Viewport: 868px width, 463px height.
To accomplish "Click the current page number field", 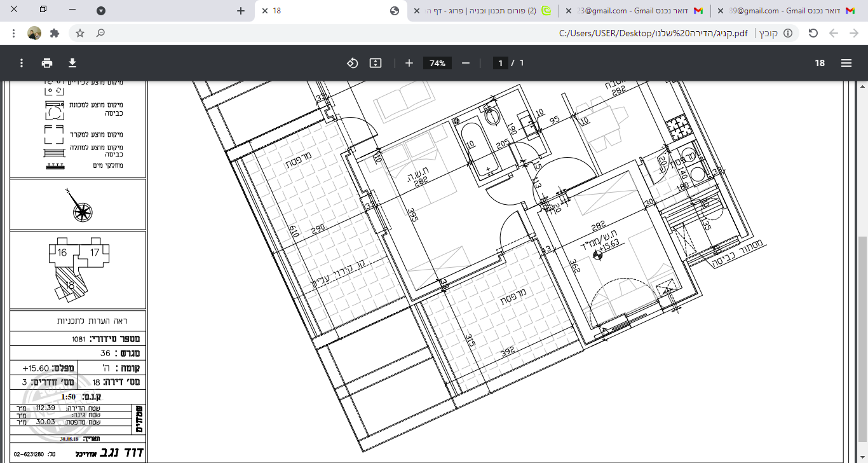I will pyautogui.click(x=501, y=63).
